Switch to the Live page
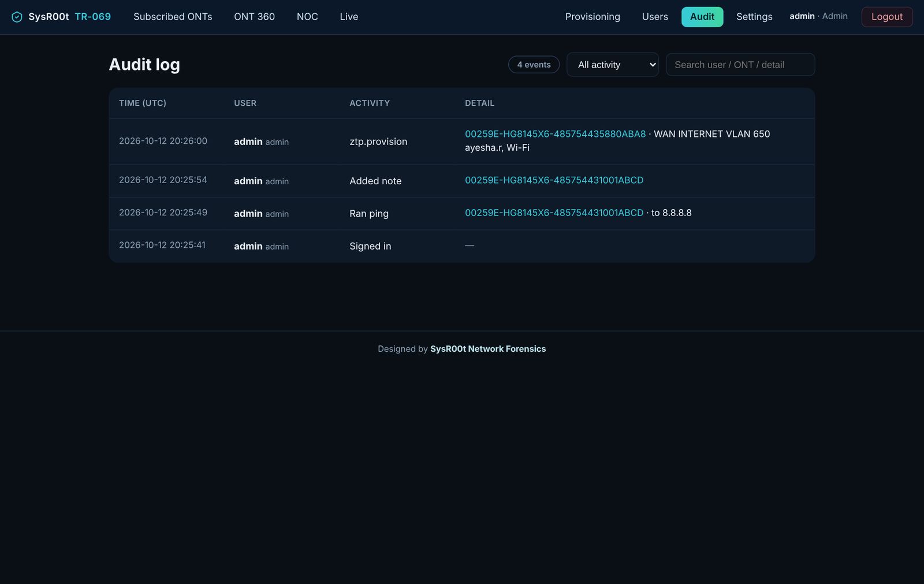The height and width of the screenshot is (584, 924). tap(349, 17)
